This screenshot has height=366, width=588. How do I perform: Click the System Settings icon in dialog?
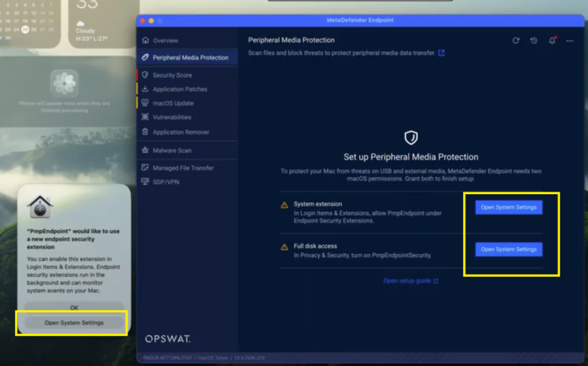tap(40, 207)
